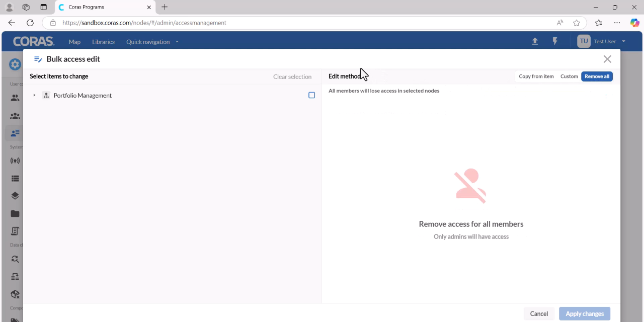Click the stacked layers sidebar icon

click(x=15, y=196)
